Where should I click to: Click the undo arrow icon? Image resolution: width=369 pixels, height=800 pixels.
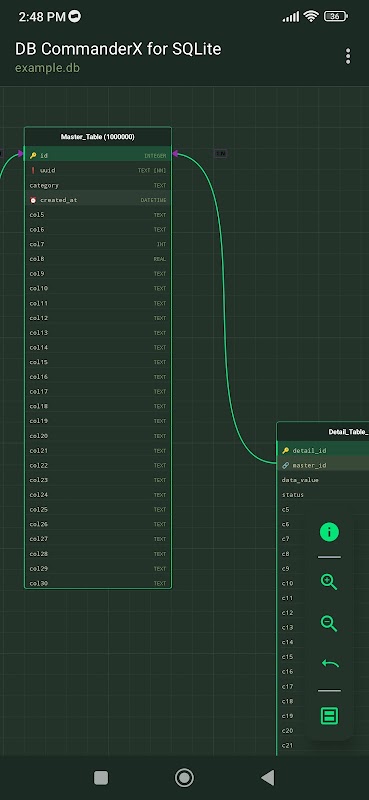(330, 664)
